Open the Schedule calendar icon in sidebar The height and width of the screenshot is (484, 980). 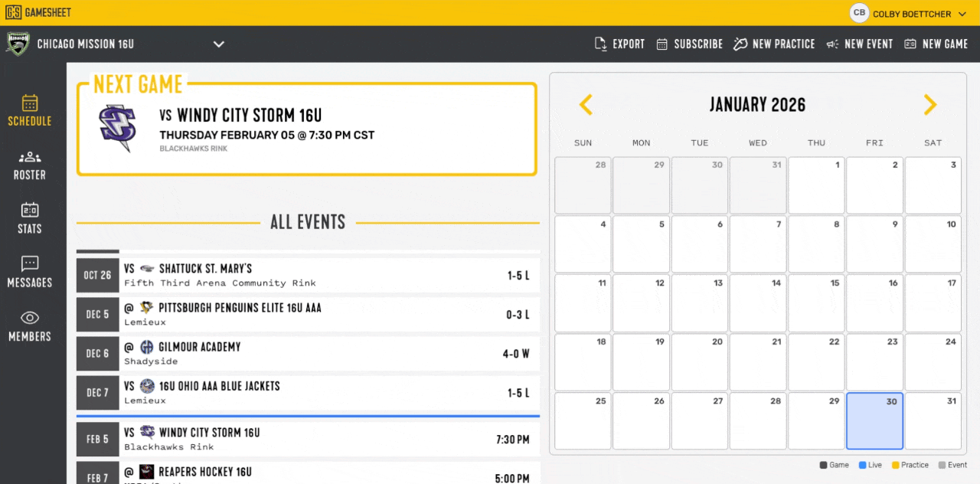(30, 103)
